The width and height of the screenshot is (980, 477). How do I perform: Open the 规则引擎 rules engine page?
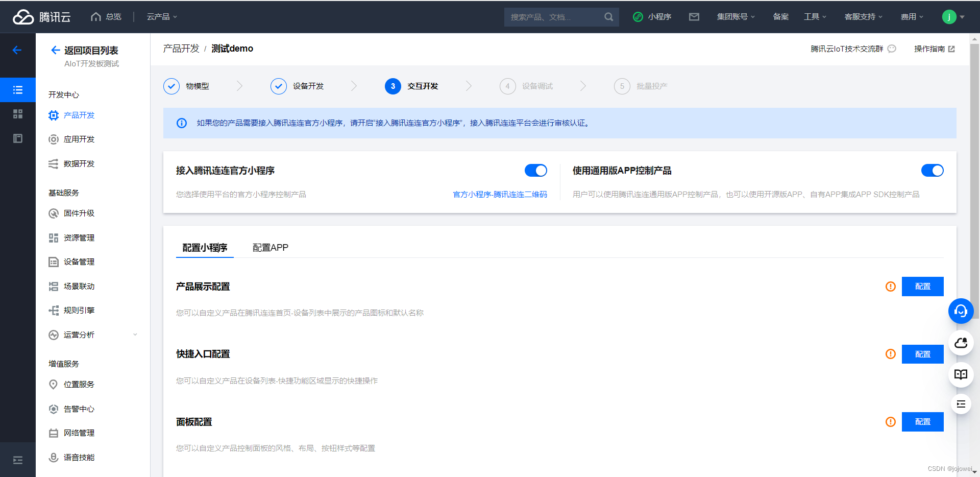(x=80, y=310)
